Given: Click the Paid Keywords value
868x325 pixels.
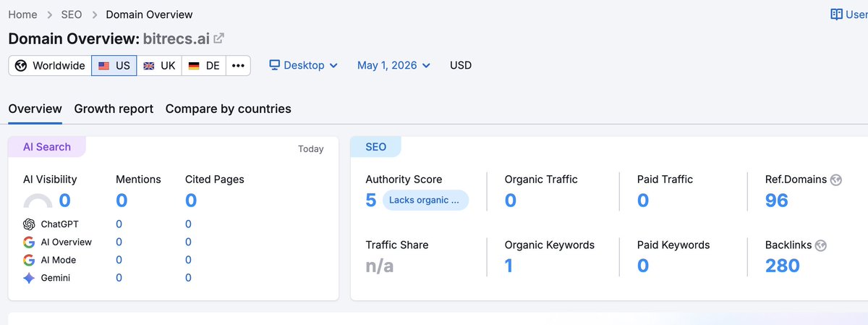Looking at the screenshot, I should tap(643, 266).
